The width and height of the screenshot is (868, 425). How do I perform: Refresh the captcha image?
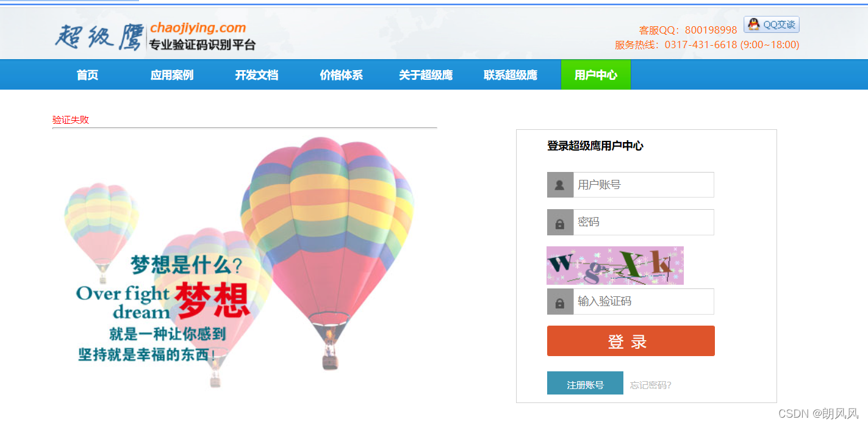tap(615, 265)
